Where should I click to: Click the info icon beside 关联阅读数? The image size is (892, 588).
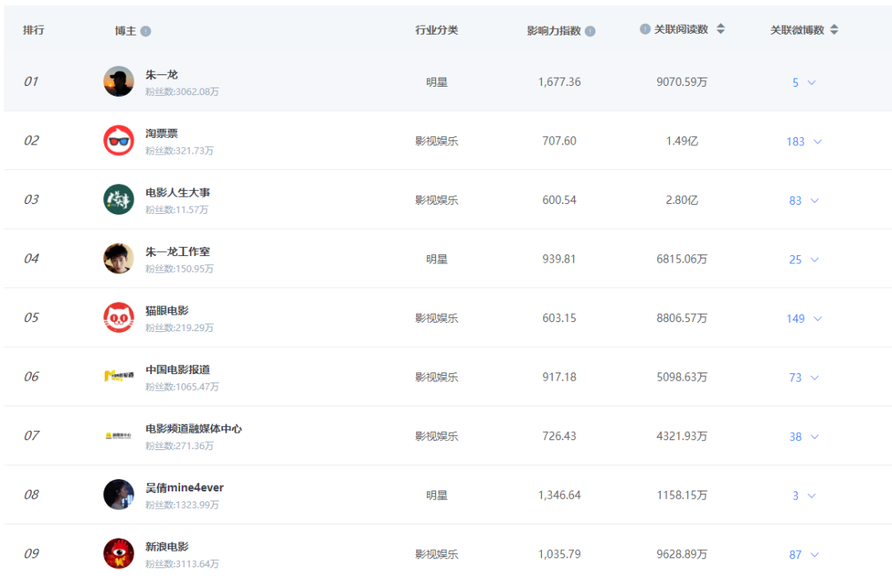pyautogui.click(x=645, y=29)
